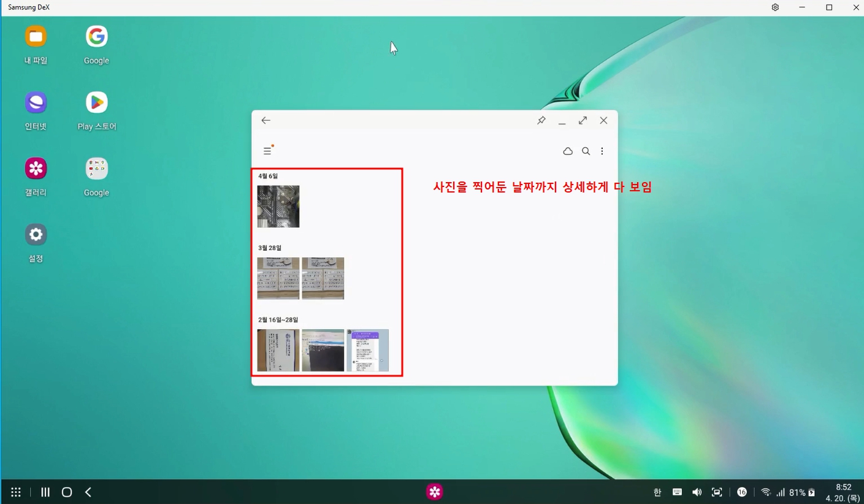Open the volume speaker control
This screenshot has height=504, width=864.
tap(697, 492)
